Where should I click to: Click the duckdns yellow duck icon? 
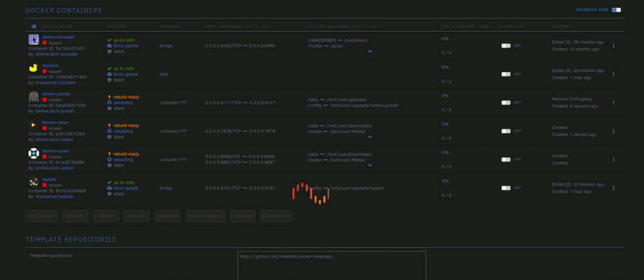33,68
